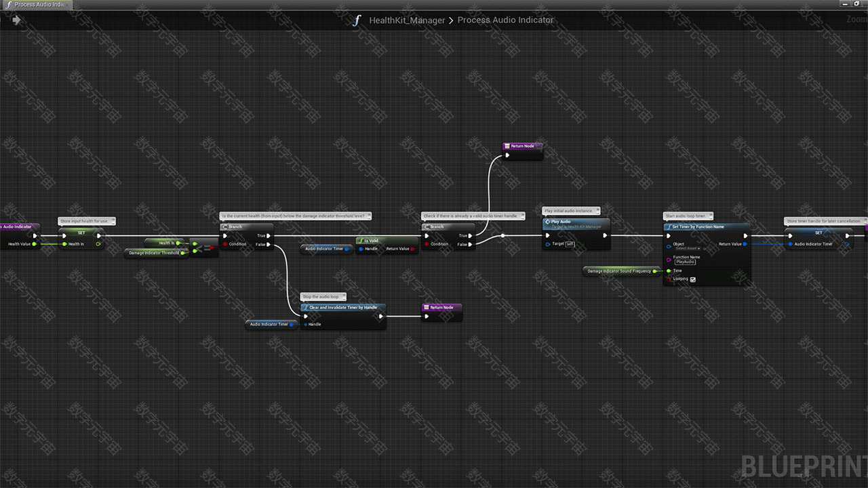
Task: Click 'Store timer handle for later cancellation' comment
Action: (823, 221)
